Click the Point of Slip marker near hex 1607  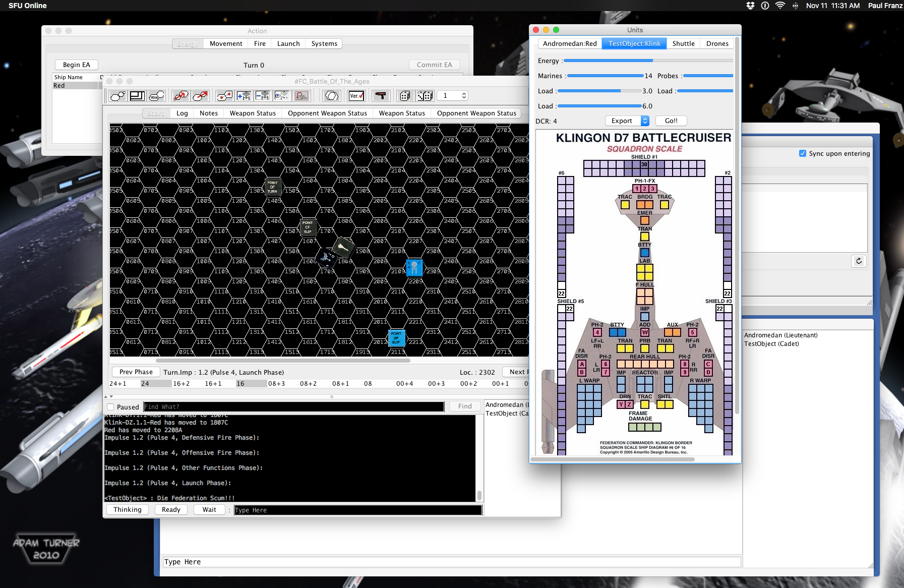tap(308, 227)
